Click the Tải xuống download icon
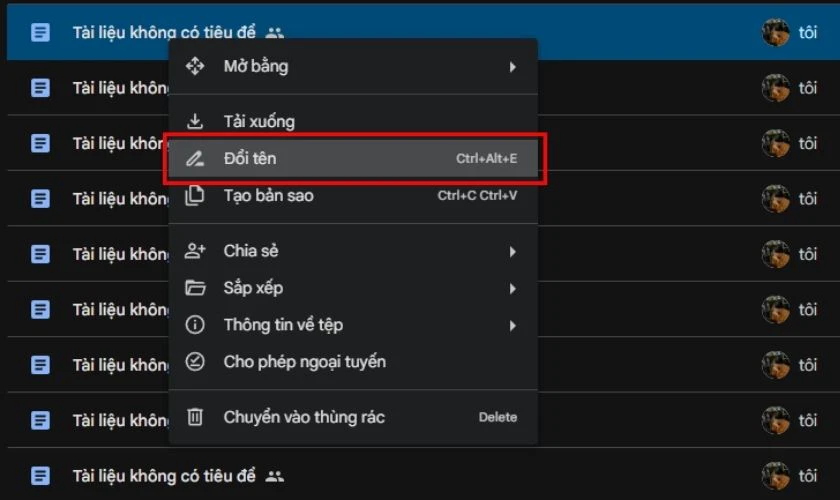The width and height of the screenshot is (840, 500). 195,122
